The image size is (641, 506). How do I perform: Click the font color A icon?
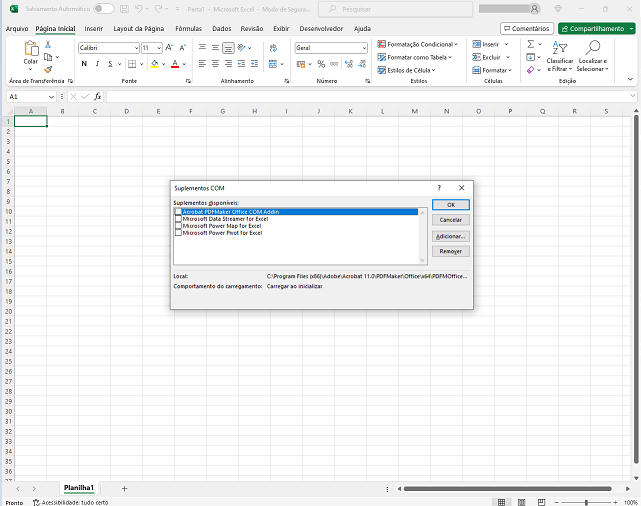(x=175, y=64)
